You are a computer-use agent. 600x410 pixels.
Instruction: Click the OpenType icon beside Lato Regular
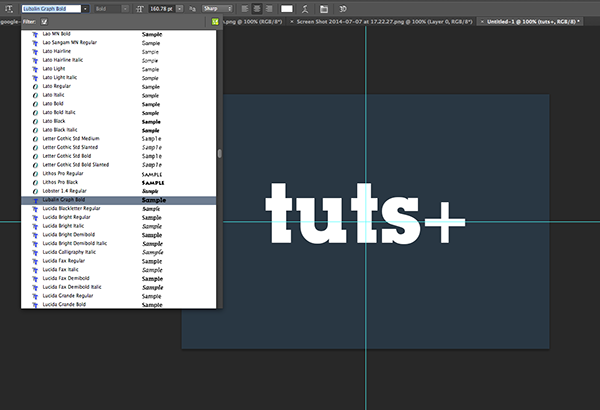[35, 87]
